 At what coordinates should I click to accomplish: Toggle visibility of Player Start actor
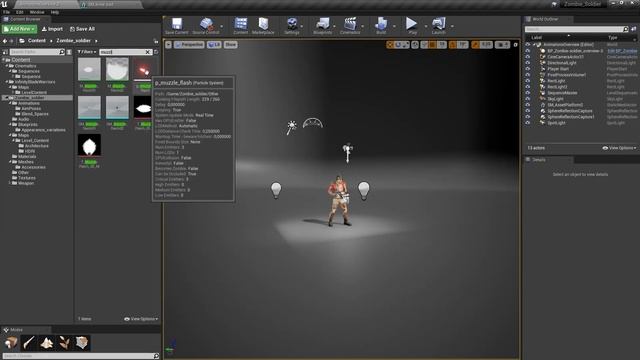tap(527, 69)
